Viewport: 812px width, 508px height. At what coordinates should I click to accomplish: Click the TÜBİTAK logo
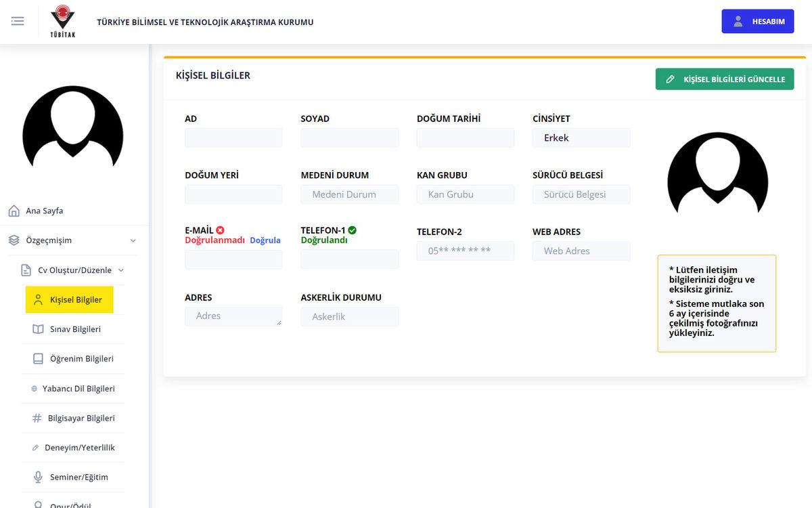63,21
